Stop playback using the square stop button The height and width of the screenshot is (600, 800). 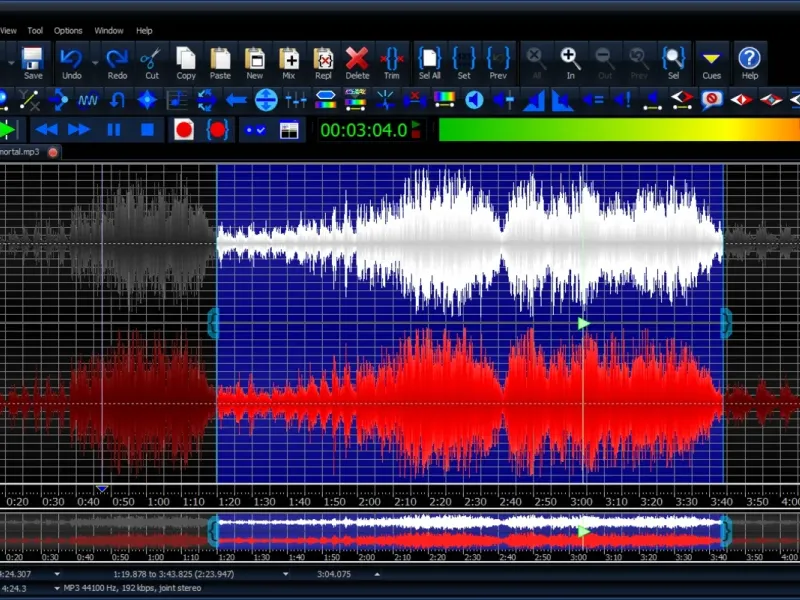147,129
